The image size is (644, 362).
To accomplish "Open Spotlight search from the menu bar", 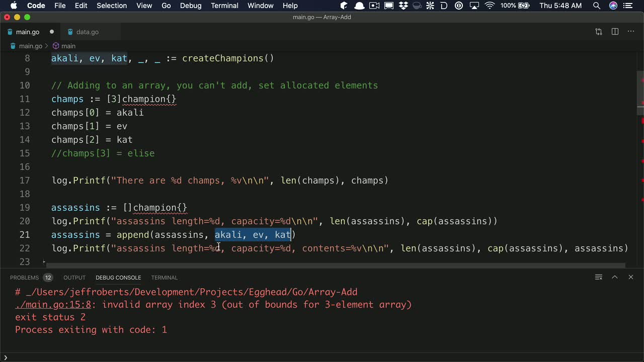I will 597,6.
